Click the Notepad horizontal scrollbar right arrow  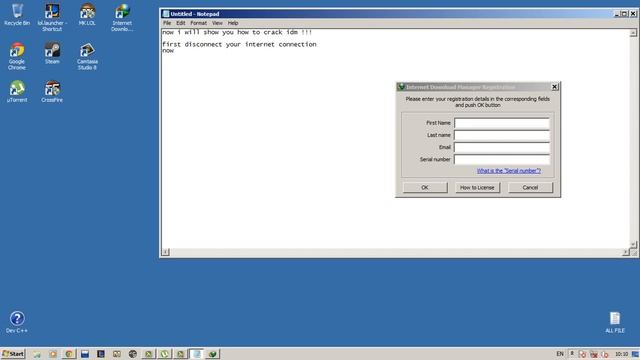(x=626, y=252)
